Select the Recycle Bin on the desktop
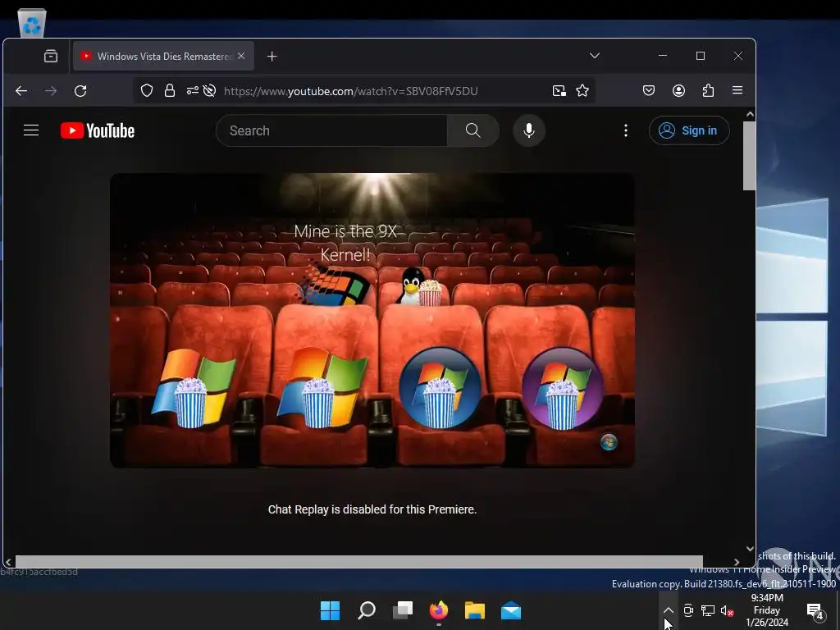This screenshot has width=840, height=630. pos(32,23)
